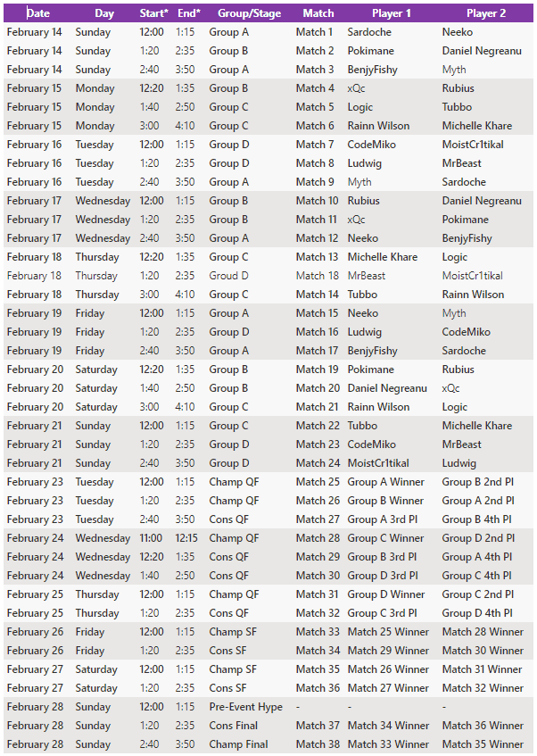
Task: Select the Player 2 column header
Action: 486,13
